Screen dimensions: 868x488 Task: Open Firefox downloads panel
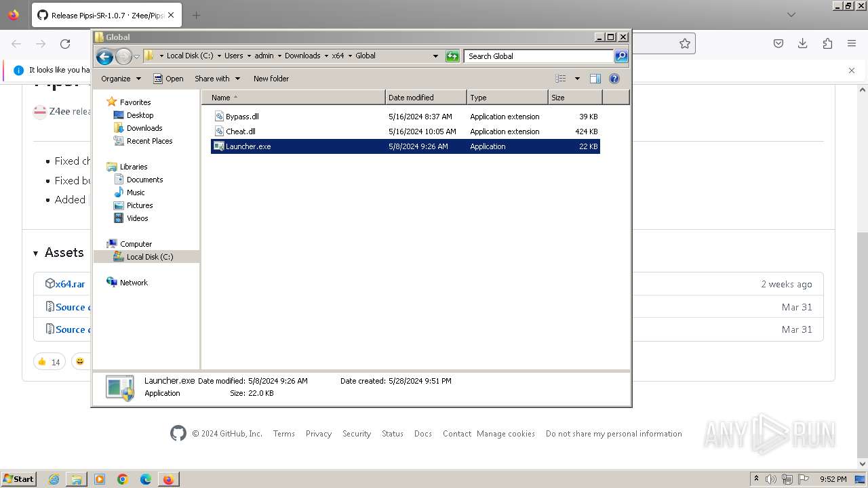tap(803, 44)
